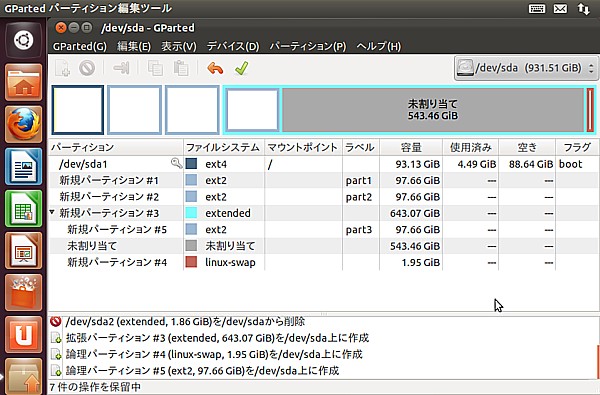Open the Home Folder launcher icon
Viewport: 600px width, 395px height.
24,82
